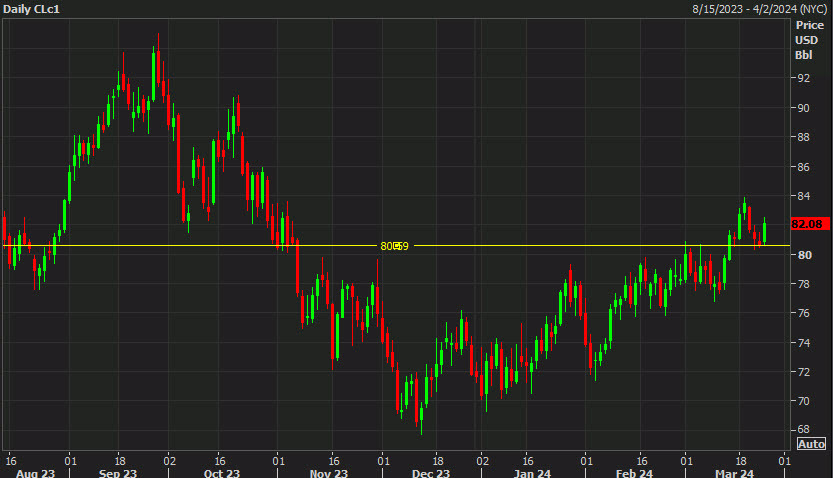Image resolution: width=833 pixels, height=478 pixels.
Task: Click the Price axis heading
Action: 810,25
